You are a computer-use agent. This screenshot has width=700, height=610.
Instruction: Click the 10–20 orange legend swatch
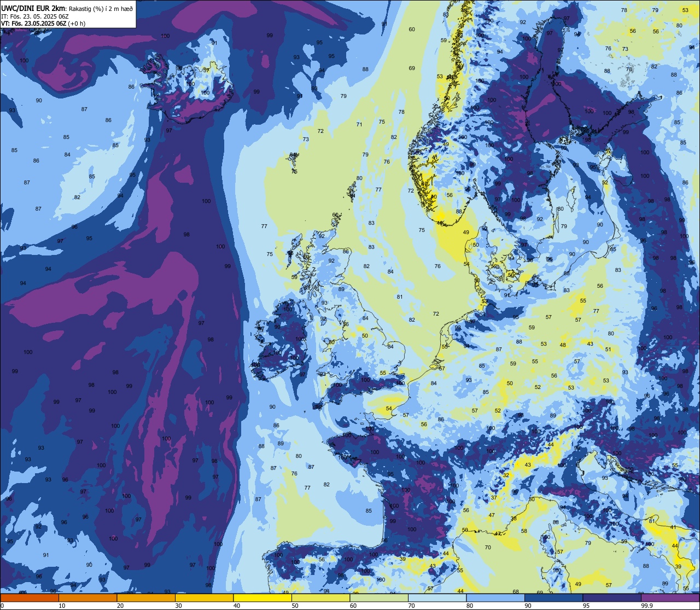[87, 598]
